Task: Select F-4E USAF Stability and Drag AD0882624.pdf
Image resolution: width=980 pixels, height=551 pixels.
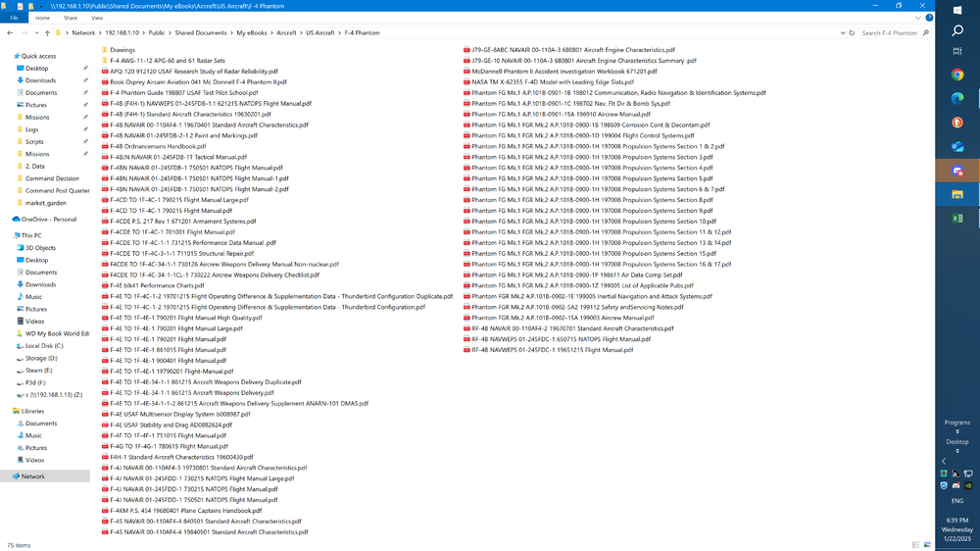Action: [x=167, y=426]
